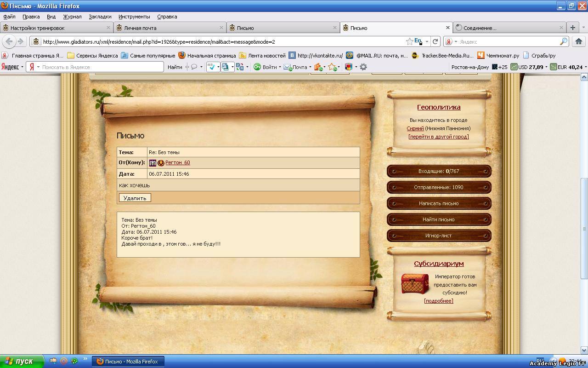Image resolution: width=588 pixels, height=368 pixels.
Task: Open the Справка menu
Action: click(x=167, y=17)
